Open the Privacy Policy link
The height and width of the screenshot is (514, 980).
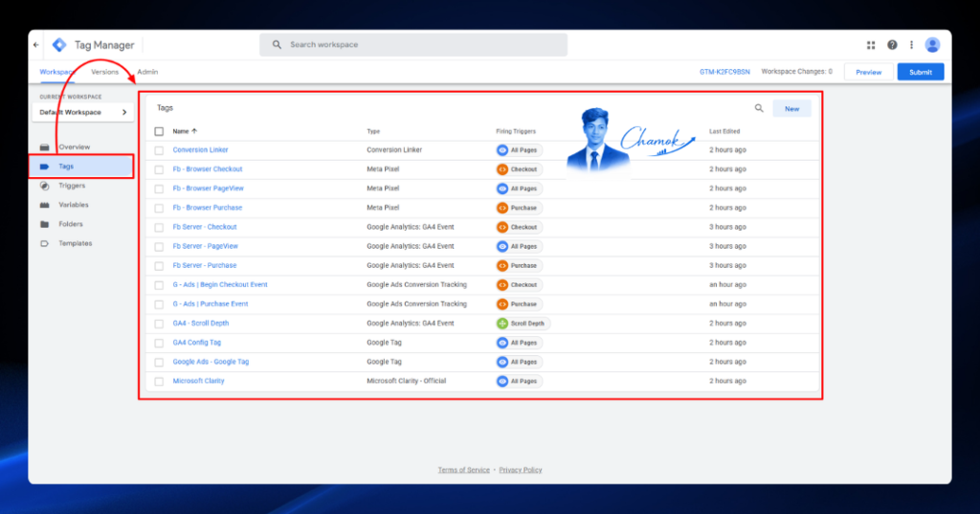click(x=520, y=470)
